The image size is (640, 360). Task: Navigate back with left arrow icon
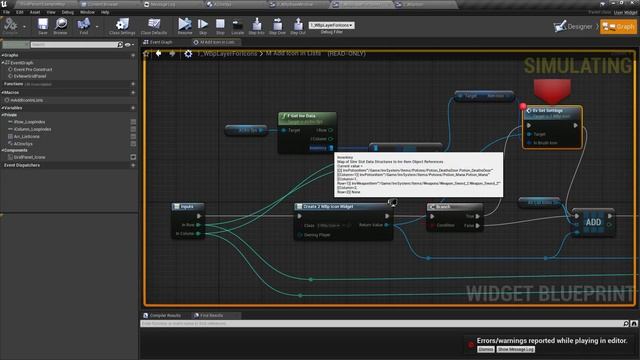pos(158,53)
